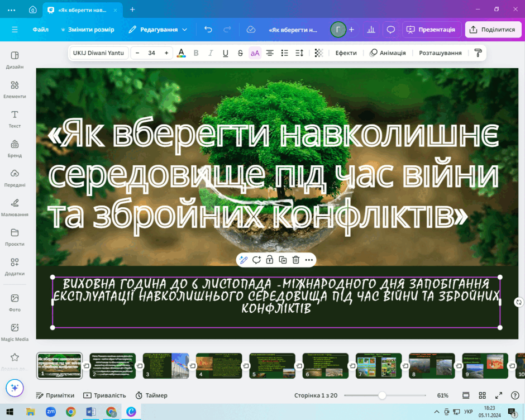The width and height of the screenshot is (525, 420).
Task: Open the Magic Media panel
Action: 15,332
